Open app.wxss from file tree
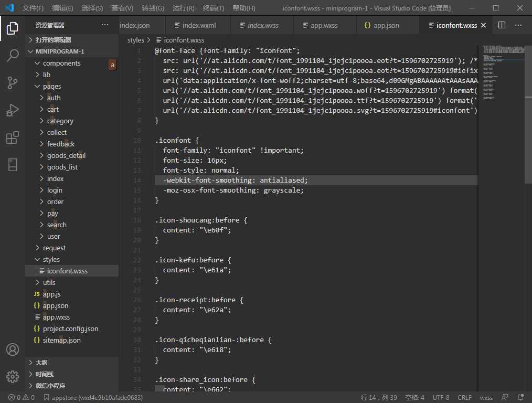 coord(72,317)
